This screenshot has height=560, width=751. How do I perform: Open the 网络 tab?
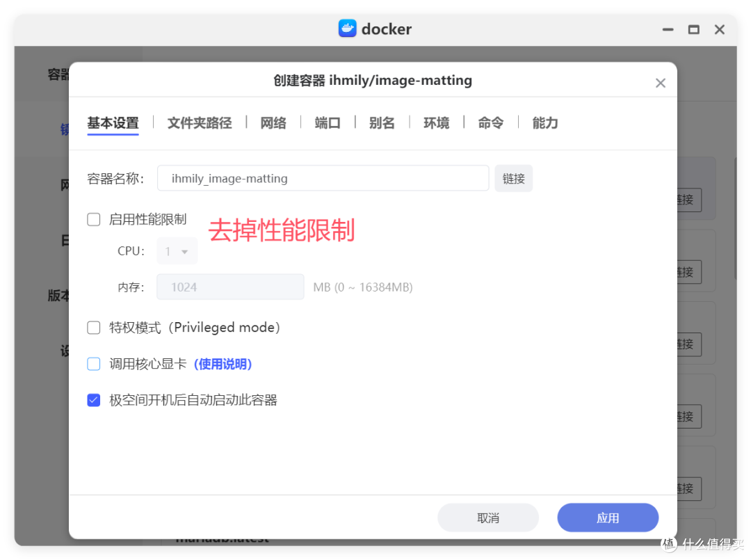point(273,123)
